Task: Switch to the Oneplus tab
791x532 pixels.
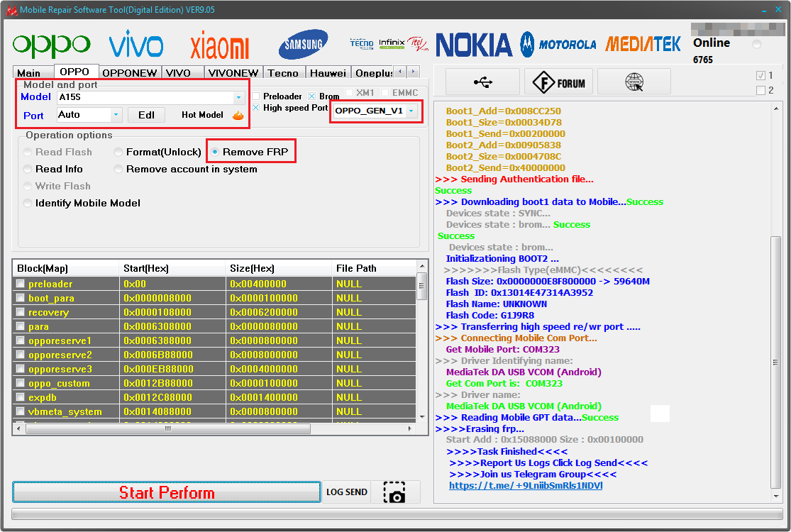Action: [373, 73]
